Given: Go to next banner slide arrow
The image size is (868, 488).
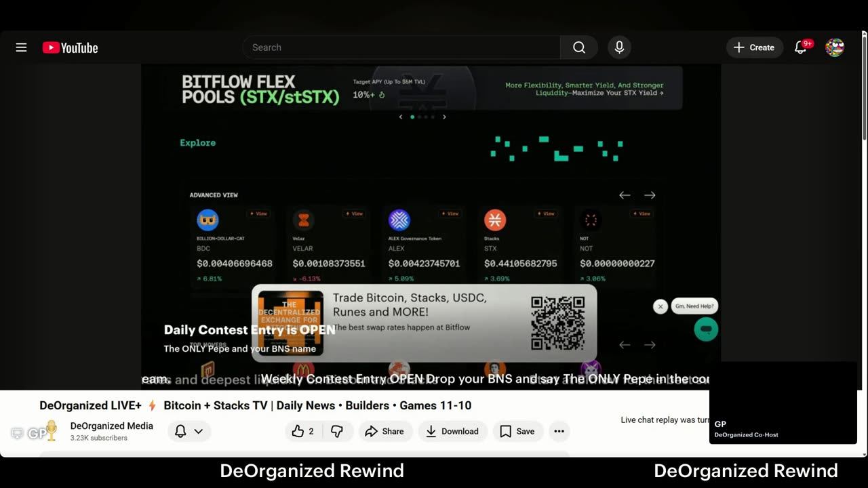Looking at the screenshot, I should pyautogui.click(x=444, y=117).
